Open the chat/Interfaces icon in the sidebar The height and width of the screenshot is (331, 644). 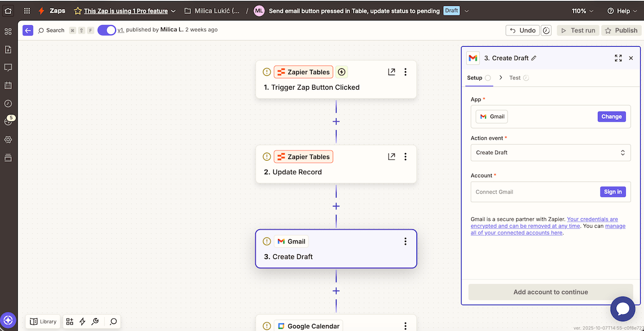[x=8, y=66]
